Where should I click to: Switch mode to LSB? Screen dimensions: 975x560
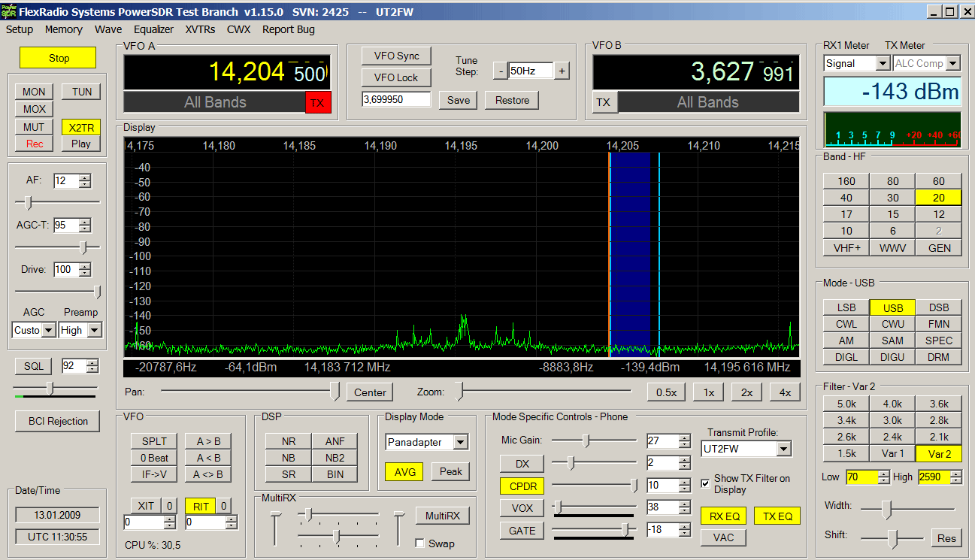tap(846, 307)
